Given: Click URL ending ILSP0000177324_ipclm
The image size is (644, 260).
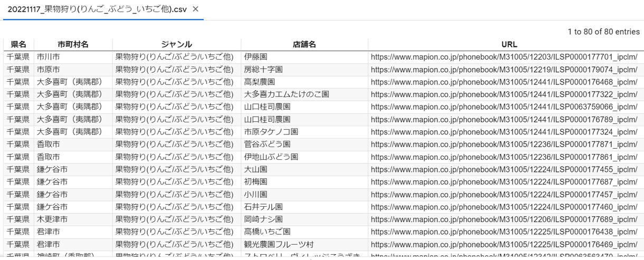Looking at the screenshot, I should click(504, 132).
